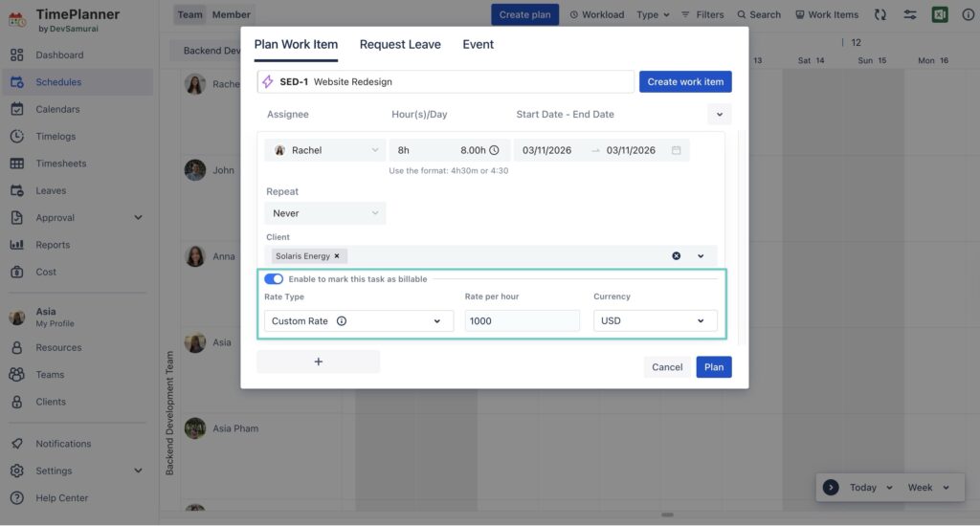Click the Plan button
The image size is (980, 526).
(x=714, y=366)
